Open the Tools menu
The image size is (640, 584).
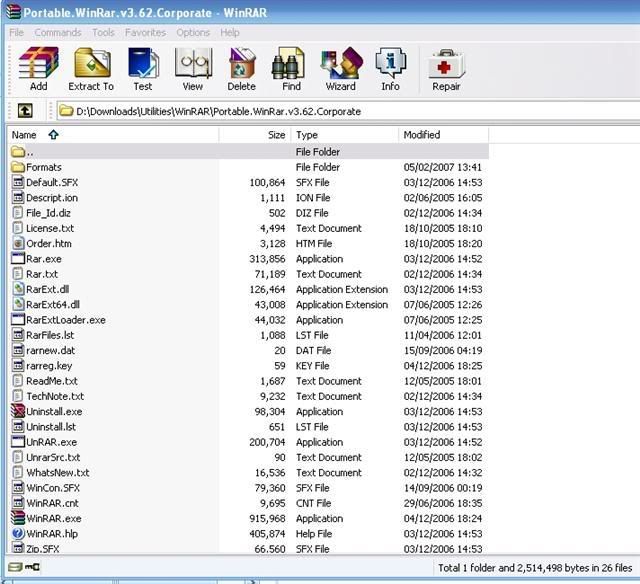pyautogui.click(x=103, y=32)
